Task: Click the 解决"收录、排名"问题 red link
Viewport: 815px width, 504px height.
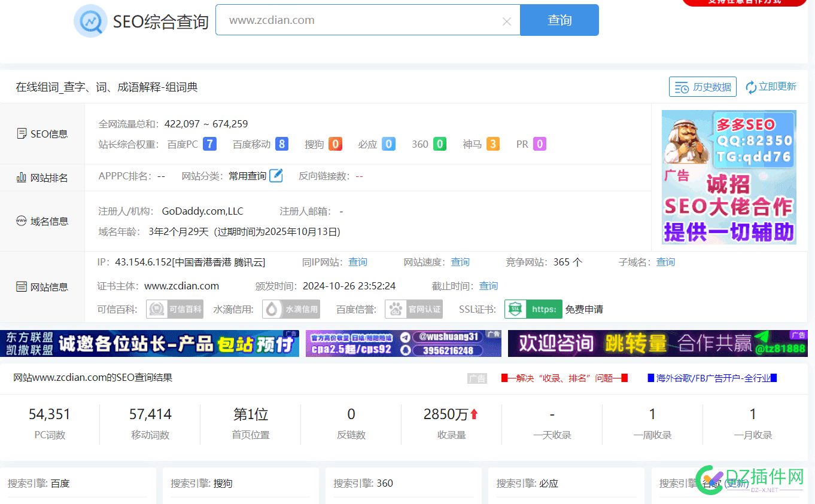Action: (x=564, y=378)
